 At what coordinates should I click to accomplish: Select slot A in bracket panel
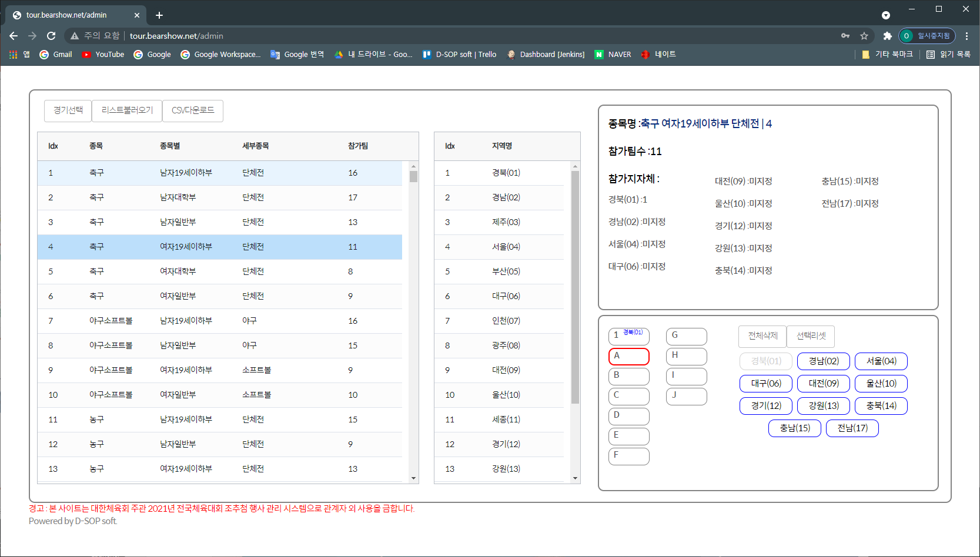tap(629, 357)
